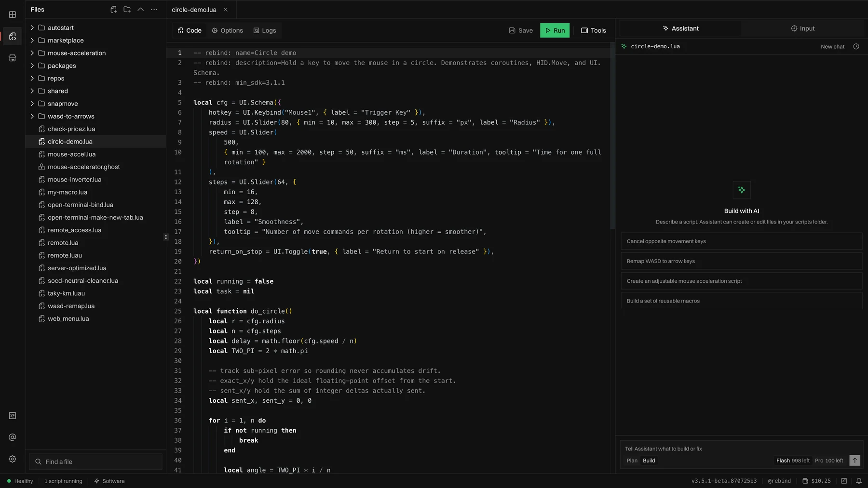Open the terminal console icon in the sidebar
The height and width of the screenshot is (488, 868).
13,415
